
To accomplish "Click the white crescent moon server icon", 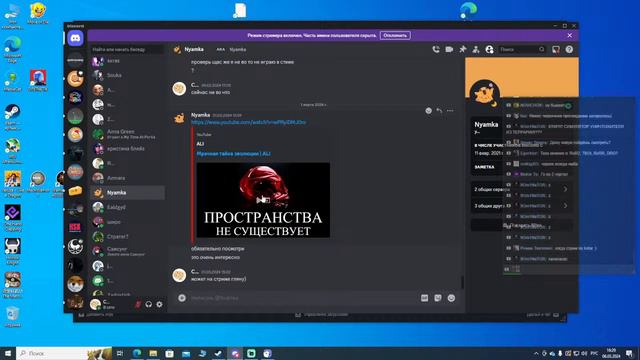I will point(76,246).
